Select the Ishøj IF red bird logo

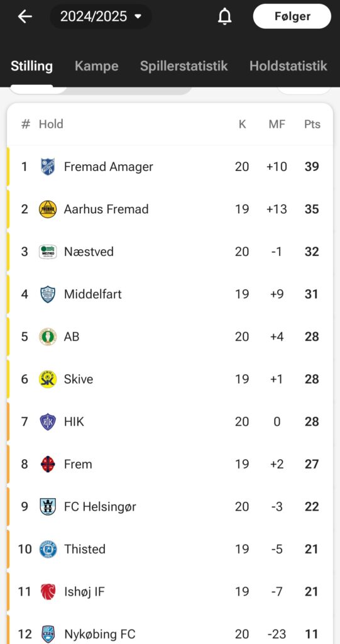click(x=48, y=591)
